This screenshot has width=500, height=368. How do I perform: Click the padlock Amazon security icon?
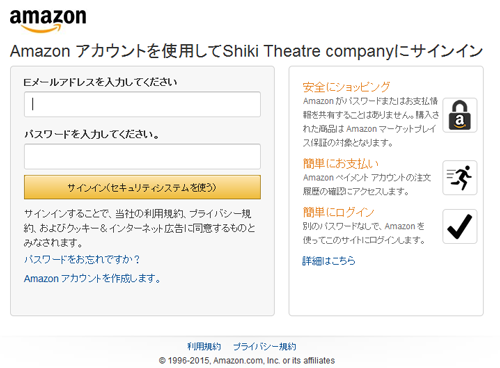point(460,115)
